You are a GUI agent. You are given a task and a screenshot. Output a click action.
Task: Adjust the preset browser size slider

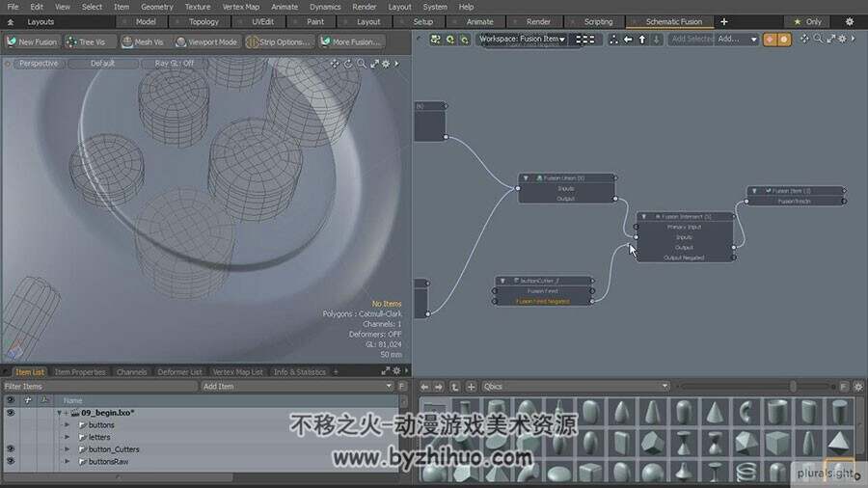tap(793, 386)
